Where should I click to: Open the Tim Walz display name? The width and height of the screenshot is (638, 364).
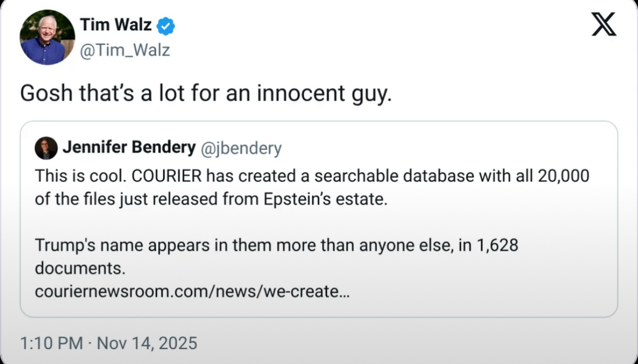click(116, 25)
